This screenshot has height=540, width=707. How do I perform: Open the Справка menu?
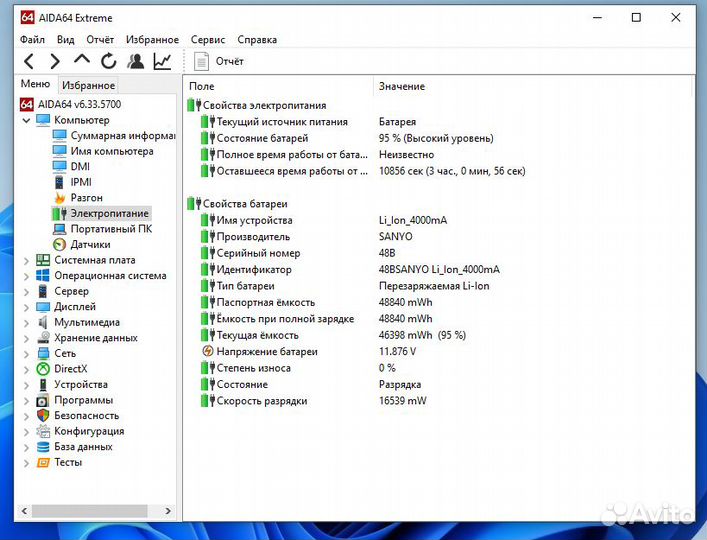(257, 40)
